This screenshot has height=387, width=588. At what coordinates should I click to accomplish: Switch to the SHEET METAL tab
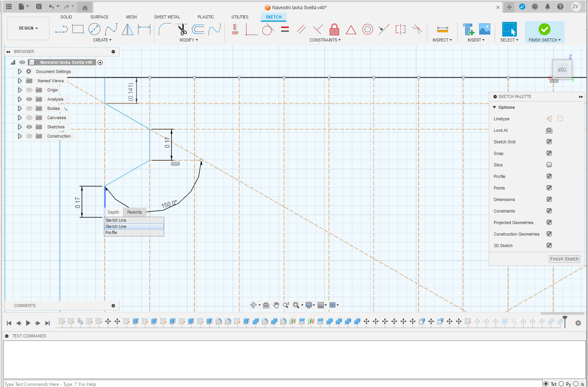pos(167,17)
